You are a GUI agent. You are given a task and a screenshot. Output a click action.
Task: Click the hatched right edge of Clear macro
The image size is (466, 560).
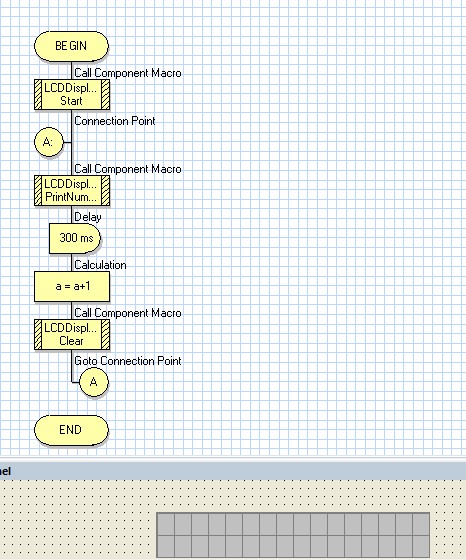tap(105, 334)
